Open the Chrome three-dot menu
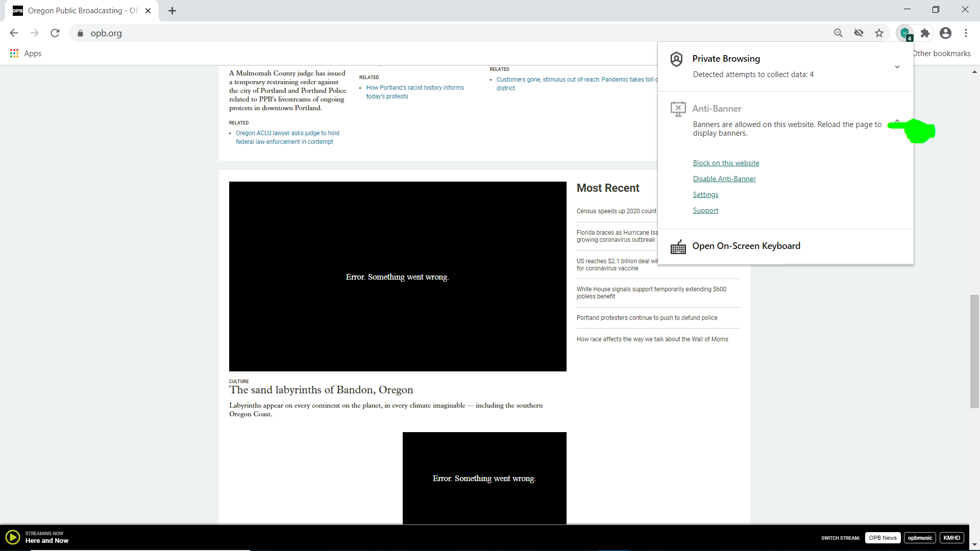 pos(966,33)
